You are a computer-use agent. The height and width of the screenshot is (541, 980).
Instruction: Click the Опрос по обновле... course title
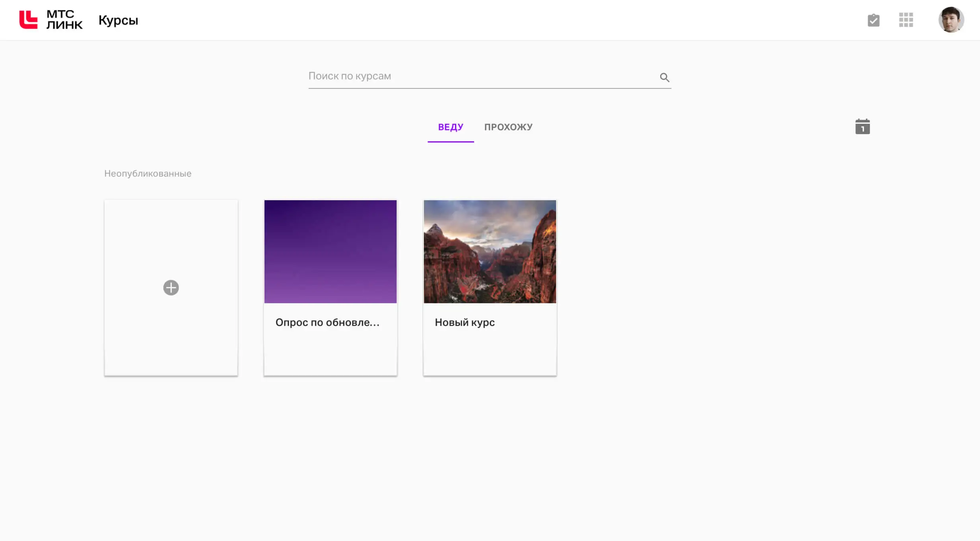[327, 323]
